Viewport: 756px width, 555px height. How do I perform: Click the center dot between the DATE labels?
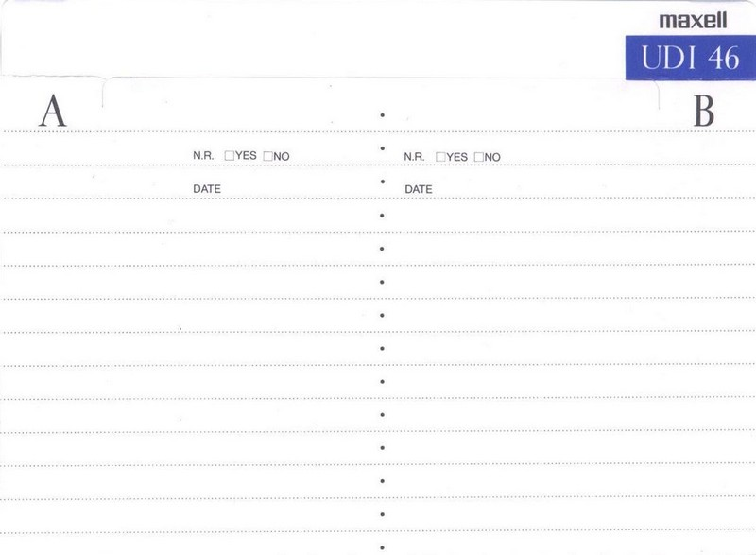tap(381, 182)
